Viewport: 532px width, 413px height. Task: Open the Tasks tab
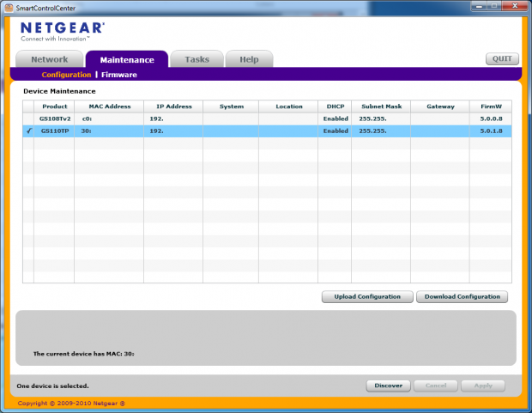(196, 59)
